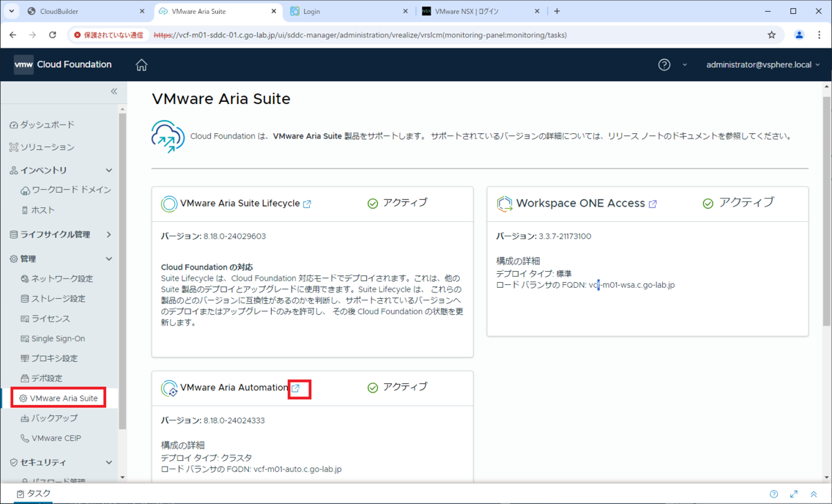Image resolution: width=832 pixels, height=504 pixels.
Task: Click the VMware Aria Automation product icon
Action: 169,388
